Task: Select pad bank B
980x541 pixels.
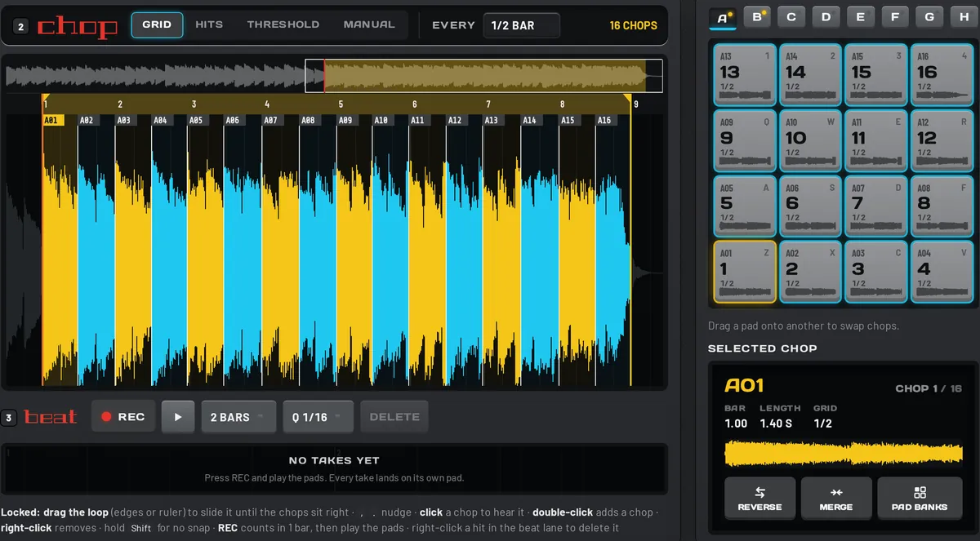Action: click(758, 17)
